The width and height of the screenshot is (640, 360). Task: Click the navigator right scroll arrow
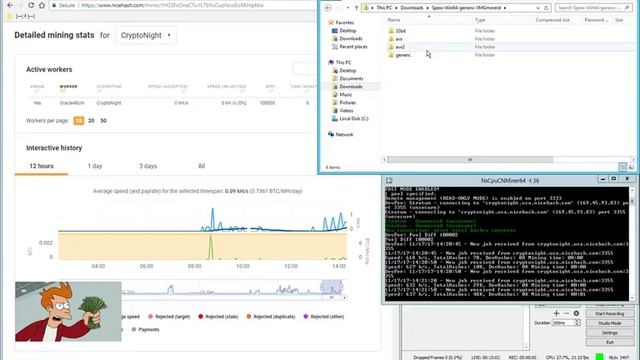[344, 298]
